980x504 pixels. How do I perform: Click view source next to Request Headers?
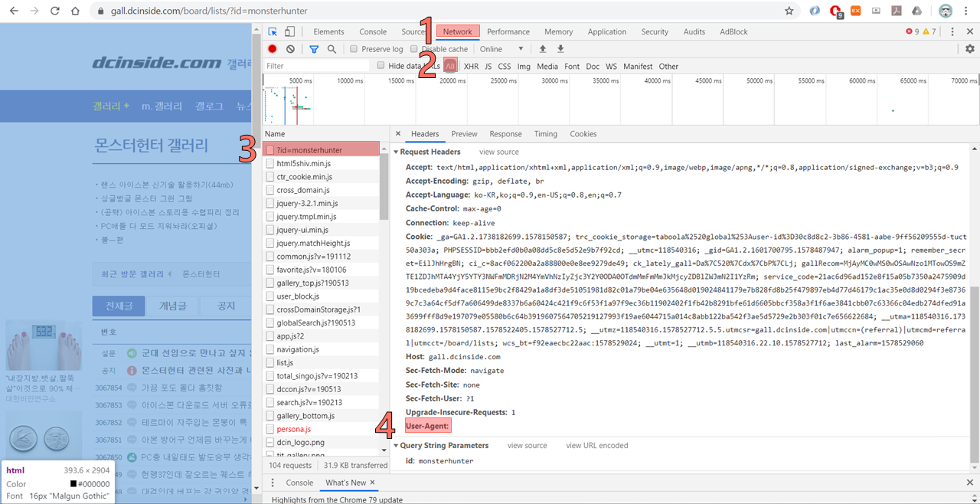pyautogui.click(x=499, y=152)
